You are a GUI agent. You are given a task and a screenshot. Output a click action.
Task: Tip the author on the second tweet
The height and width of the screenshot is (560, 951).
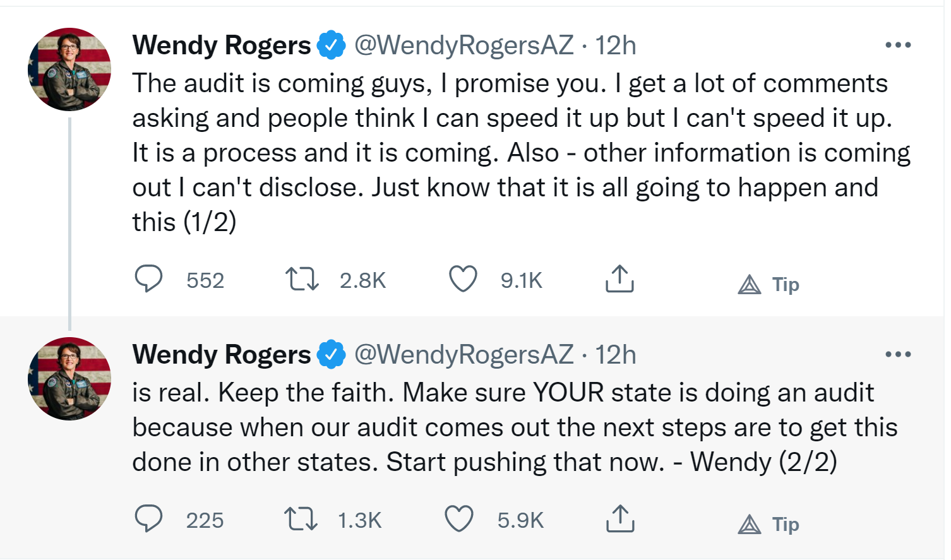coord(768,525)
